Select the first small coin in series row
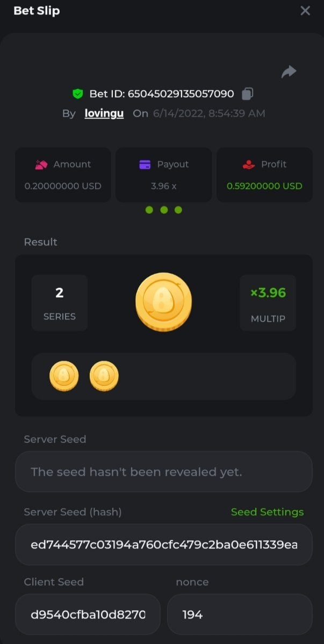 [64, 376]
